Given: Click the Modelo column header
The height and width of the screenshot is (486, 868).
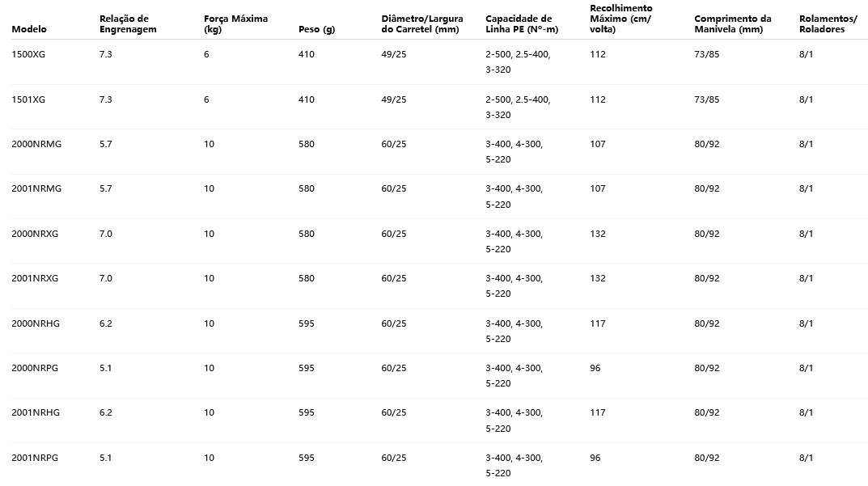Looking at the screenshot, I should pyautogui.click(x=29, y=29).
